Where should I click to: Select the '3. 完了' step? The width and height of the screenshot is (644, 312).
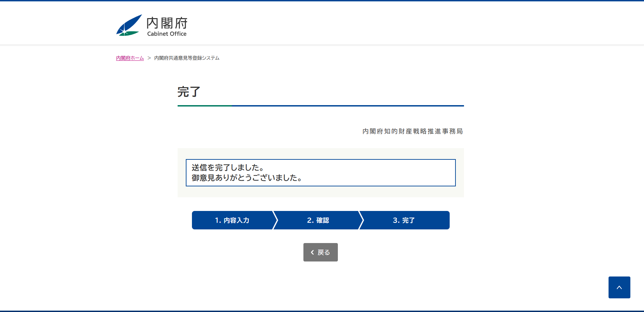click(x=404, y=220)
